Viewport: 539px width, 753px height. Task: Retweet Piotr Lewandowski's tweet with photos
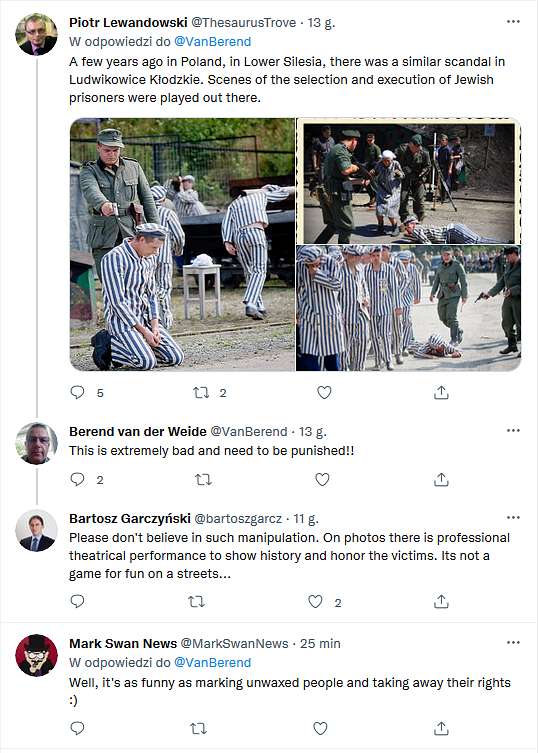coord(201,393)
